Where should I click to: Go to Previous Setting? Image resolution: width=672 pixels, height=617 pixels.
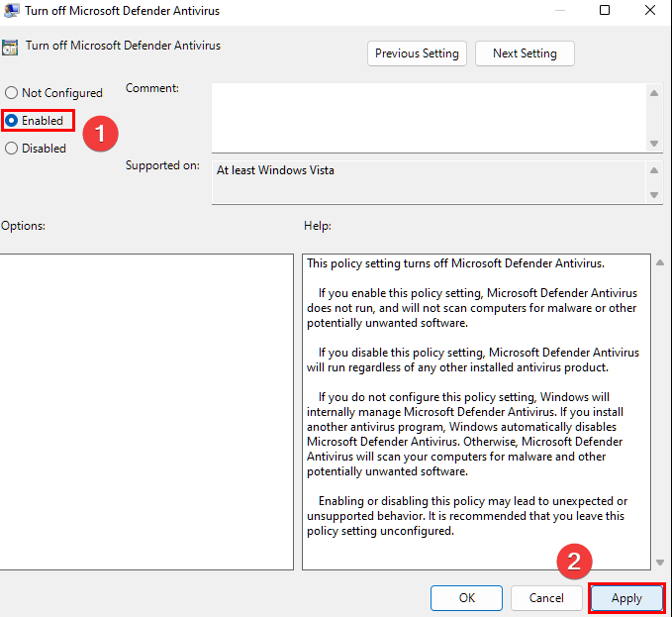tap(417, 53)
